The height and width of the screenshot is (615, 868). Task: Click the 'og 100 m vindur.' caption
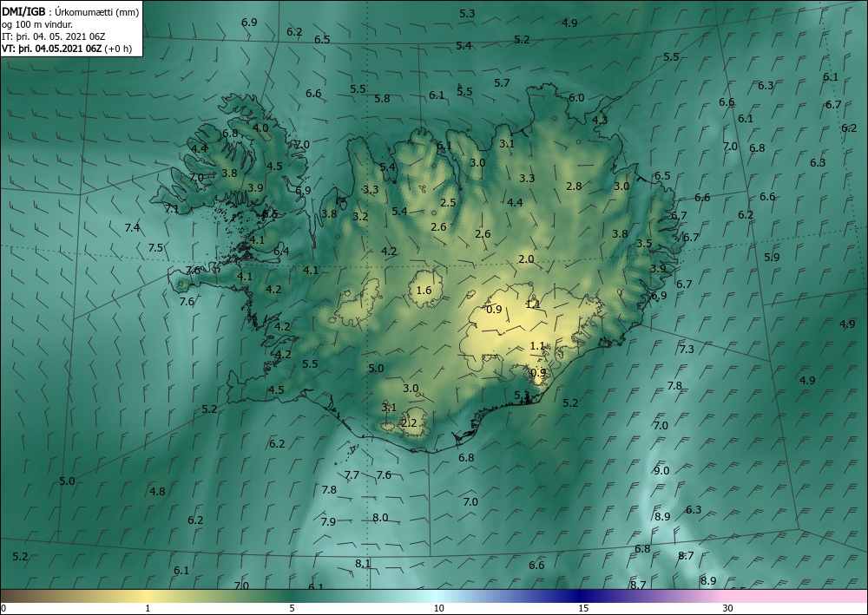[36, 24]
